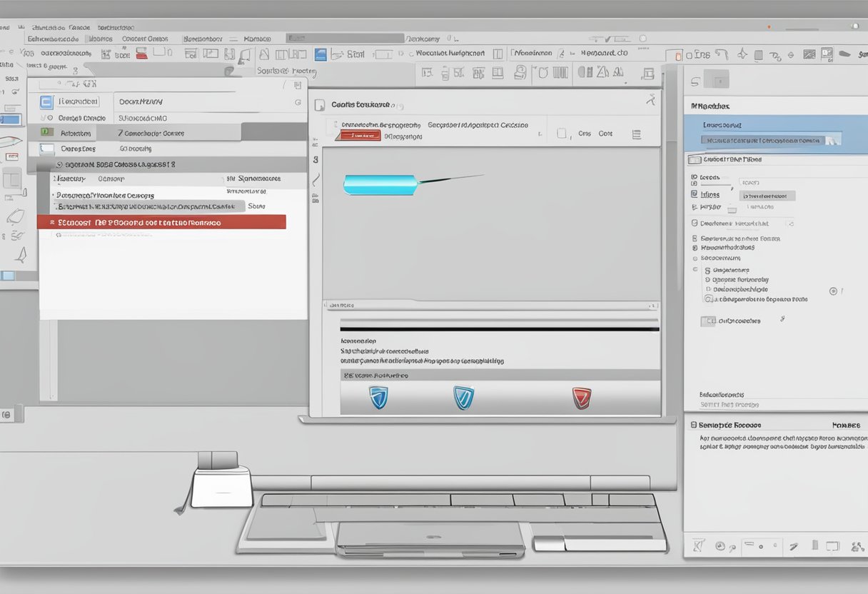Expand the grouped tree entry in the right panel
The width and height of the screenshot is (868, 594).
coord(695,269)
